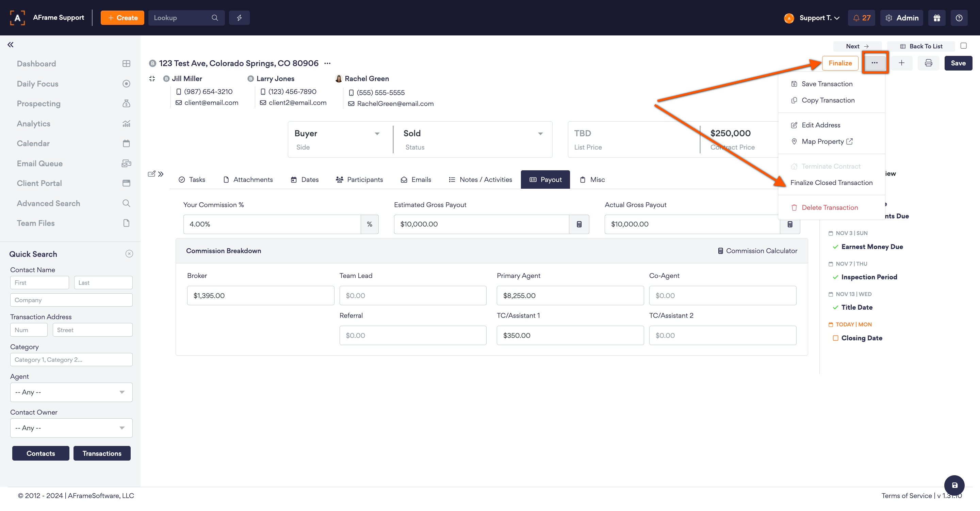Screen dimensions: 980x511
Task: Click the Your Commission % input field
Action: (272, 224)
